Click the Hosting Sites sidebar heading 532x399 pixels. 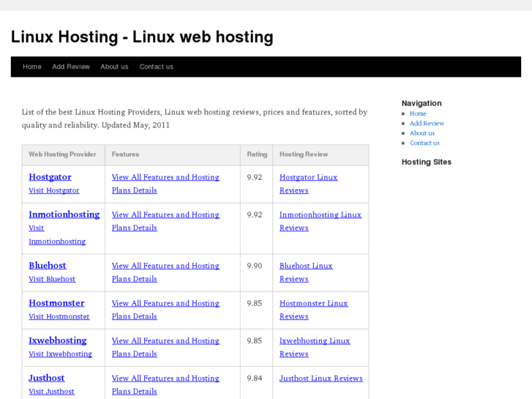[x=427, y=162]
